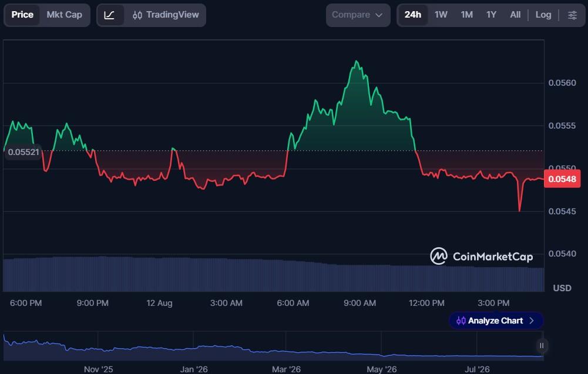Click the Analyze Chart button
This screenshot has width=588, height=374.
tap(496, 321)
